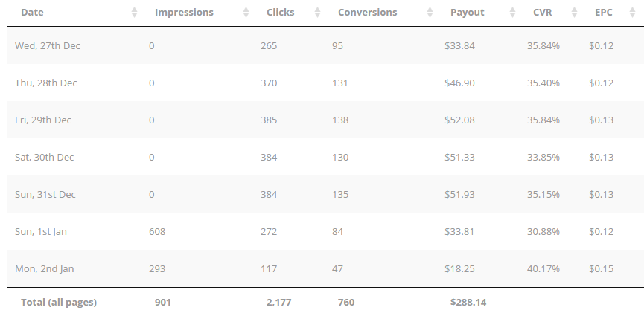Viewport: 644px width, 316px height.
Task: Click the Conversions header label
Action: tap(368, 13)
